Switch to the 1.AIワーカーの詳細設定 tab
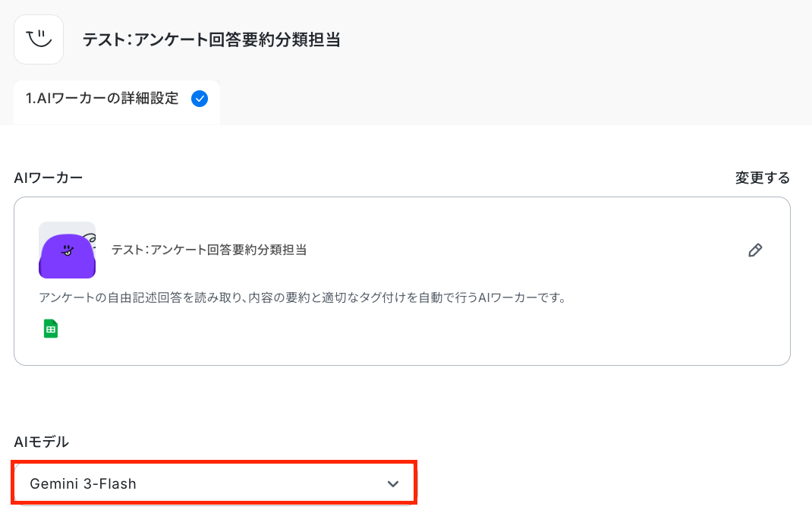The width and height of the screenshot is (812, 516). point(102,99)
